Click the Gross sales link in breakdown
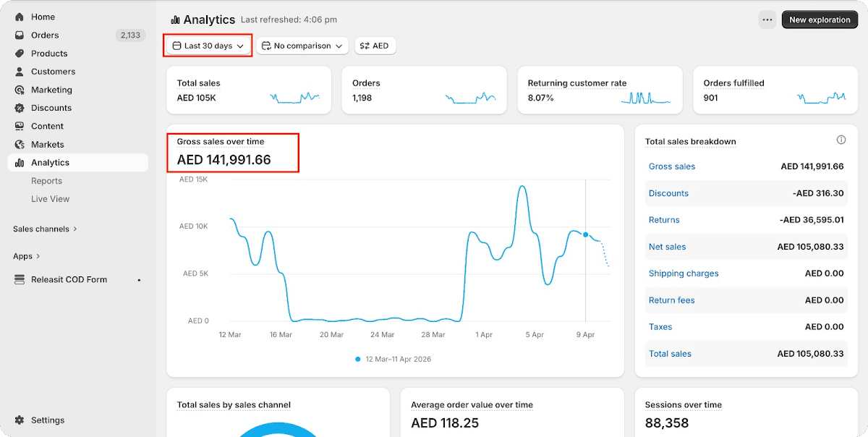This screenshot has height=437, width=868. tap(672, 166)
